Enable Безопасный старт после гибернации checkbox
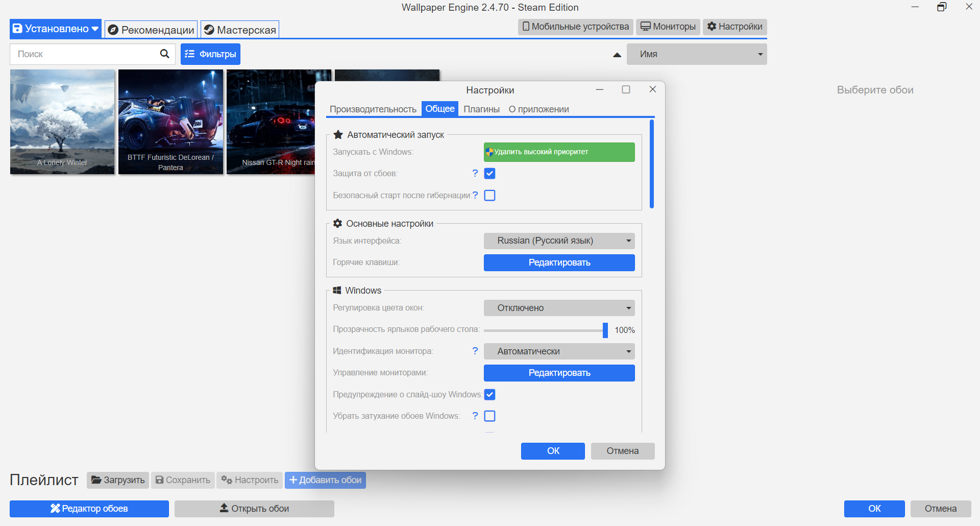The height and width of the screenshot is (526, 980). pyautogui.click(x=489, y=196)
